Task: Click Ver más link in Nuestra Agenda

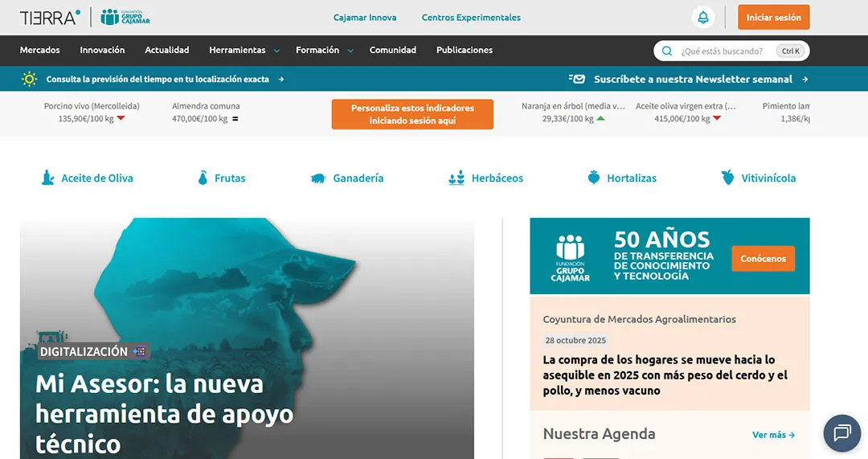Action: click(773, 435)
